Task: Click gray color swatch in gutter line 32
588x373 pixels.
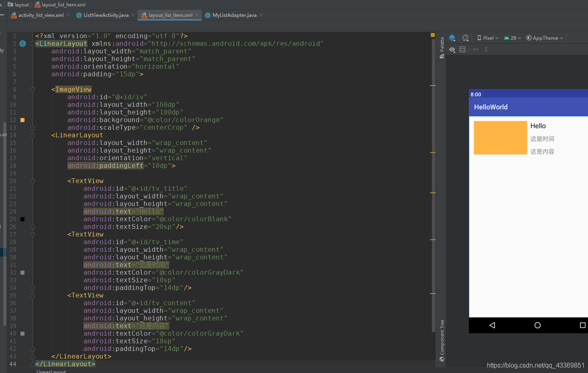Action: pyautogui.click(x=22, y=273)
